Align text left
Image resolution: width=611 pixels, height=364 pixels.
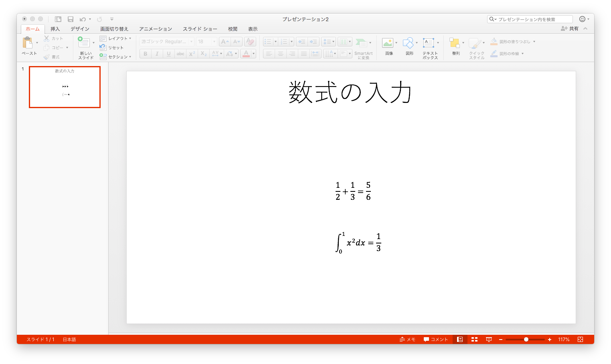tap(269, 54)
